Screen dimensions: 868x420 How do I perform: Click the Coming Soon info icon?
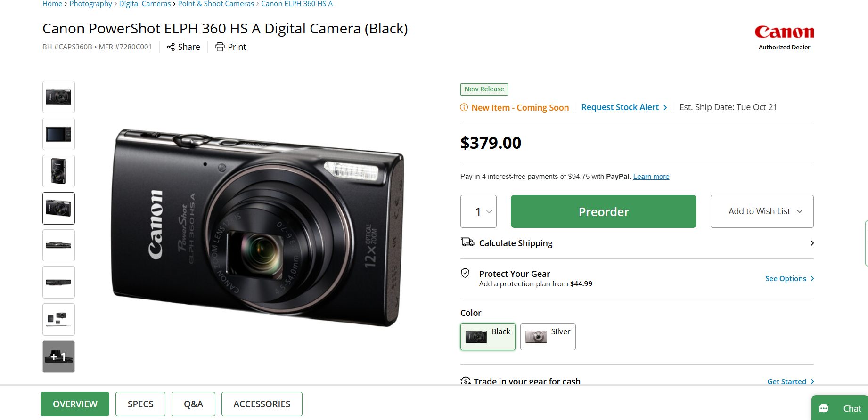pos(464,107)
